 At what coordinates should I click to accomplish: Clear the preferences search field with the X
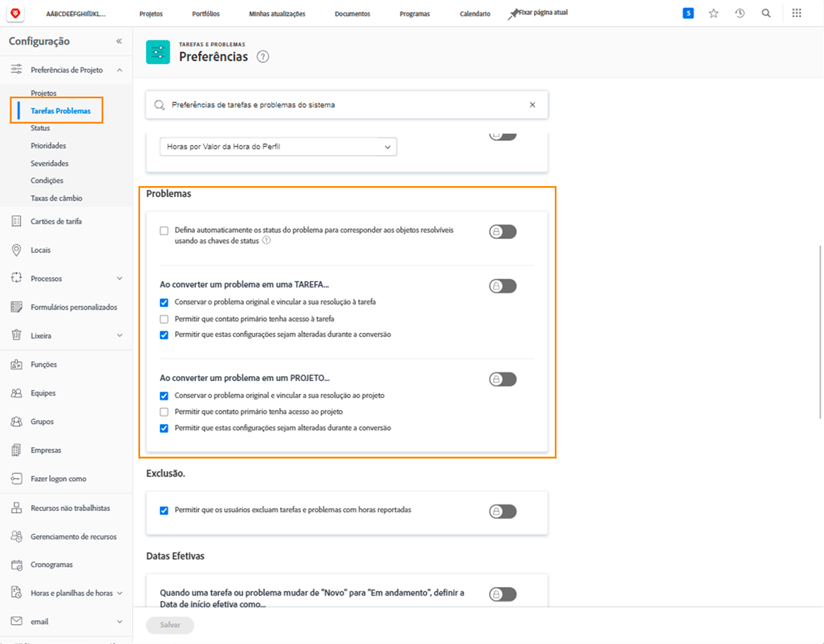(532, 104)
